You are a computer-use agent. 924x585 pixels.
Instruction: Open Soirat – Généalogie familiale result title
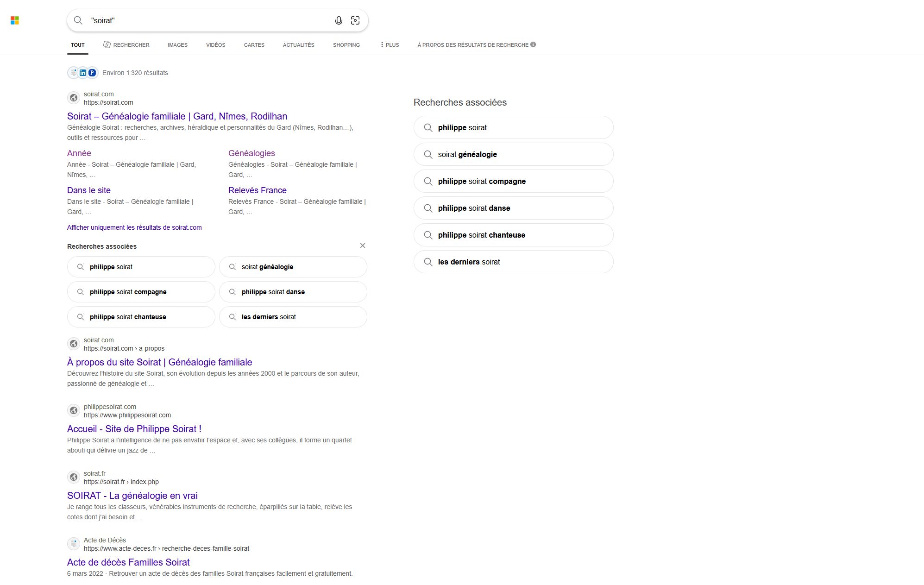click(x=177, y=116)
